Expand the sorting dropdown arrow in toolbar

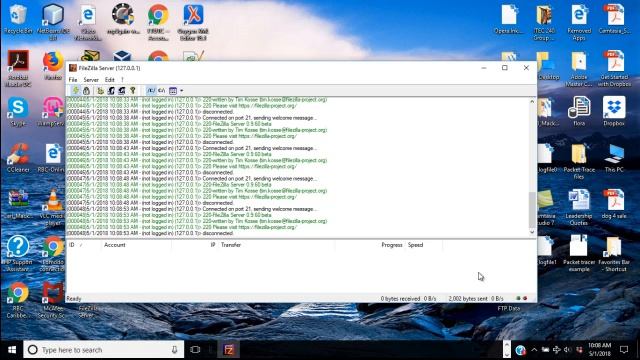pos(182,91)
